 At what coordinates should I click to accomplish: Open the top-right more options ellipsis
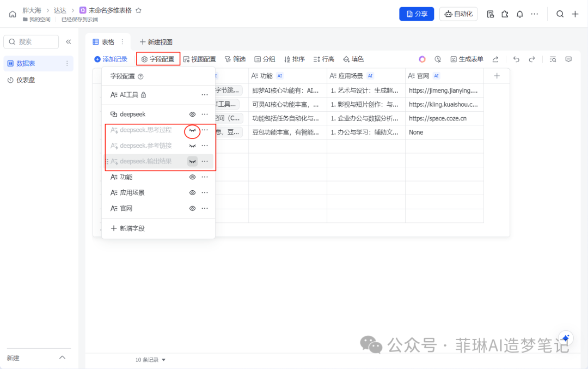(x=535, y=14)
